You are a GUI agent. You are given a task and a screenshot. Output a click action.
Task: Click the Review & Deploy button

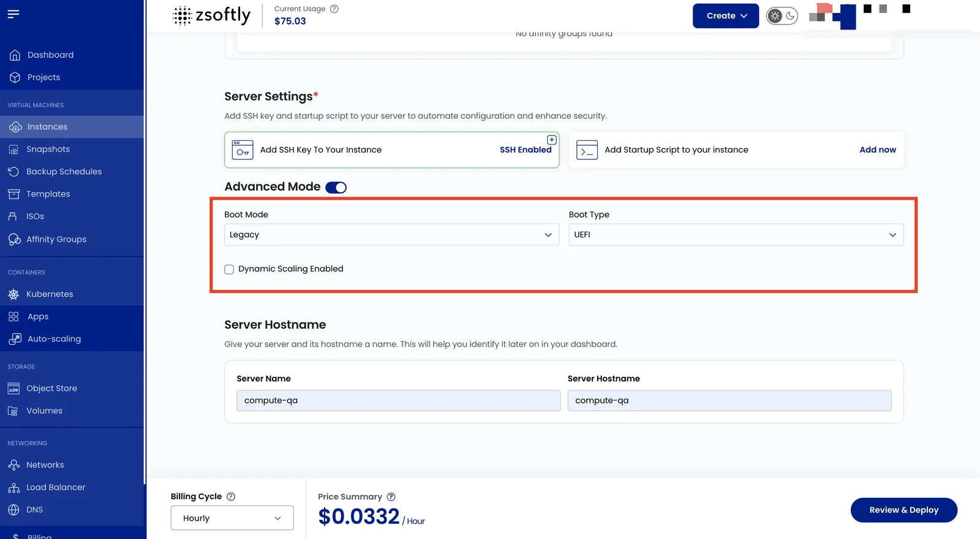903,510
